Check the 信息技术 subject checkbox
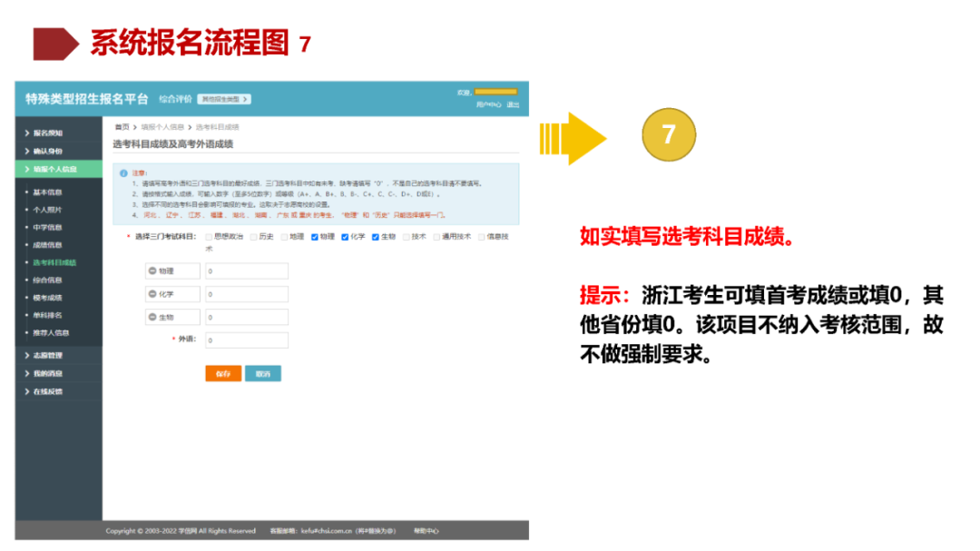Image resolution: width=980 pixels, height=551 pixels. click(480, 235)
